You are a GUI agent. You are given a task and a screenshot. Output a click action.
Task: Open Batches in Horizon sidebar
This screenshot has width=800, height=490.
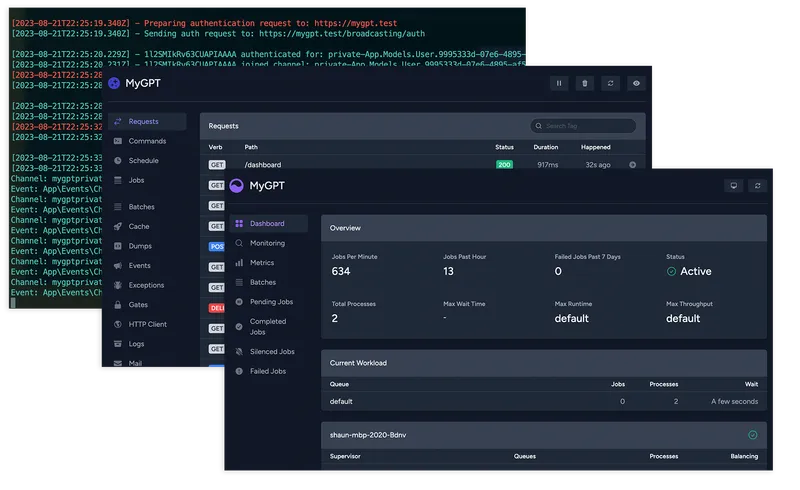click(x=269, y=282)
